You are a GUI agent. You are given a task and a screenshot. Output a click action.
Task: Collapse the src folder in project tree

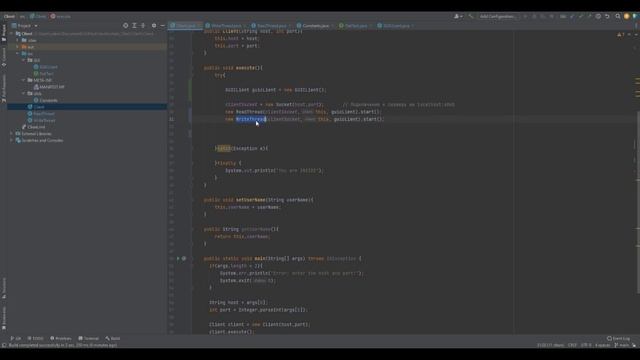[x=18, y=53]
